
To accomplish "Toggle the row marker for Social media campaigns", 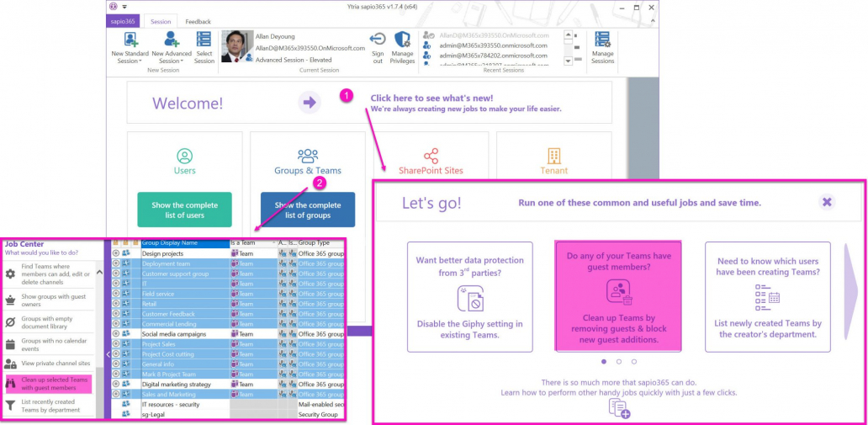I will click(x=116, y=334).
